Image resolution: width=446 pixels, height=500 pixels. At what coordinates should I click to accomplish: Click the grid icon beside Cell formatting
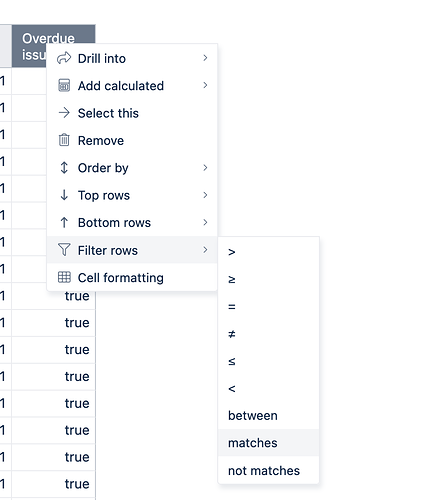(64, 277)
